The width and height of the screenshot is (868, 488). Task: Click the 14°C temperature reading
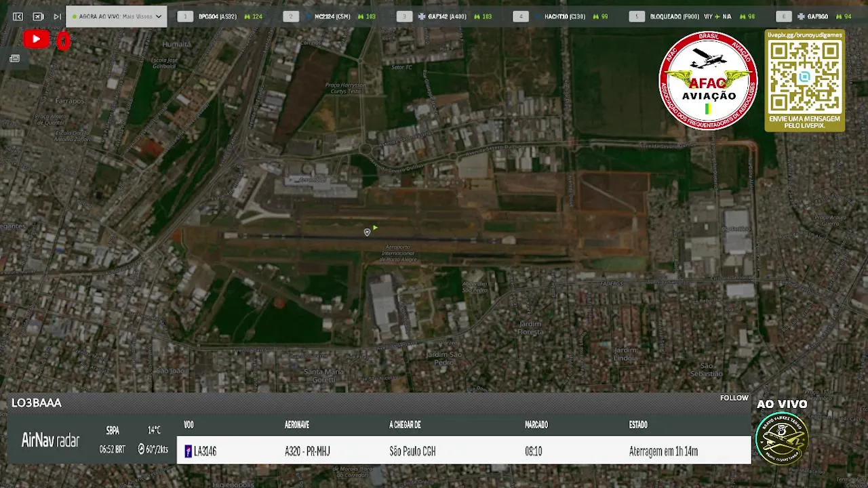click(x=154, y=430)
